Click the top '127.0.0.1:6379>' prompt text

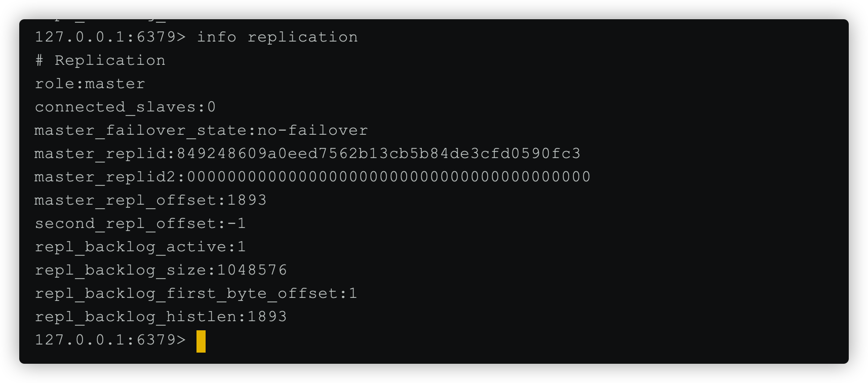pos(110,37)
